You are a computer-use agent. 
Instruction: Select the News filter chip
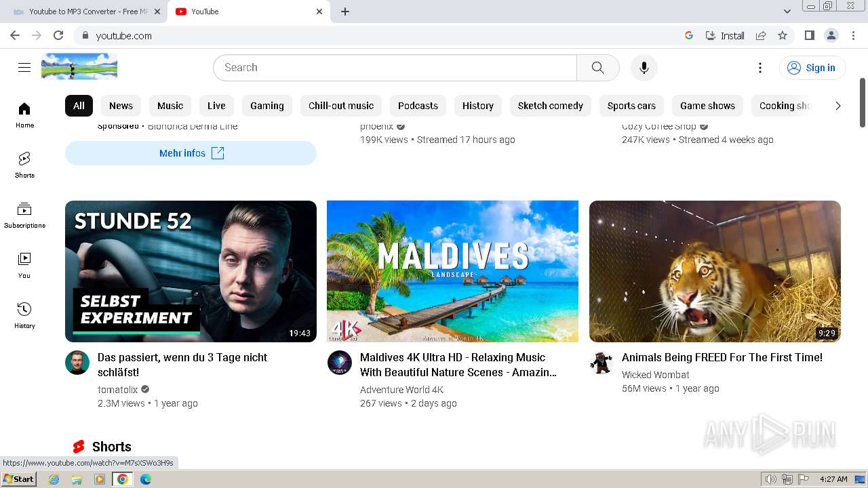click(x=121, y=106)
